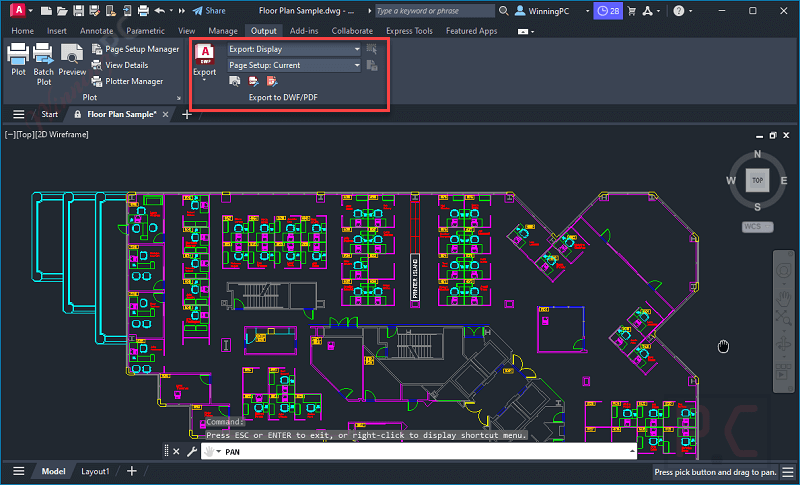Click the Save icon in quick access
The width and height of the screenshot is (800, 485).
(79, 11)
